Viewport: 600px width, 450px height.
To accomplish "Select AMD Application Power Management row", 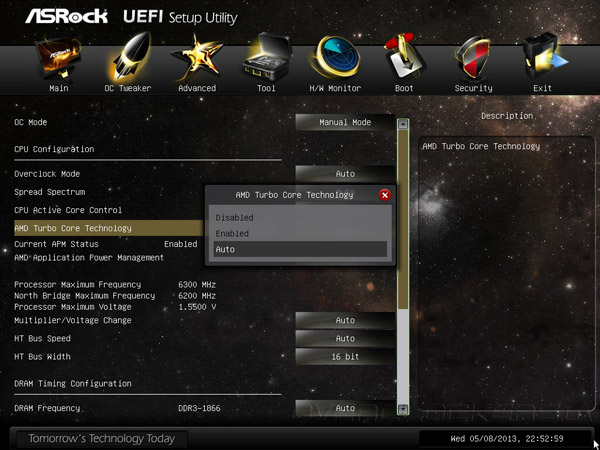I will point(89,258).
